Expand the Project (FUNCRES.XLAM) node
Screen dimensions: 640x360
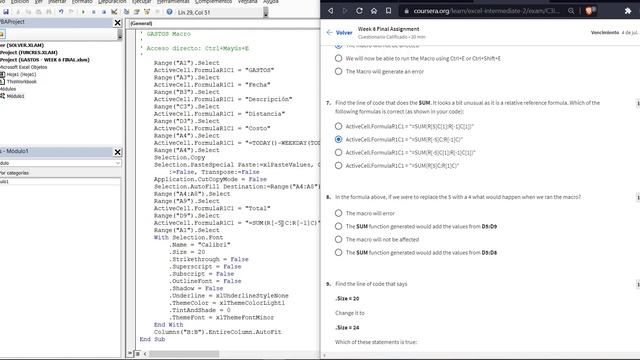pyautogui.click(x=29, y=52)
